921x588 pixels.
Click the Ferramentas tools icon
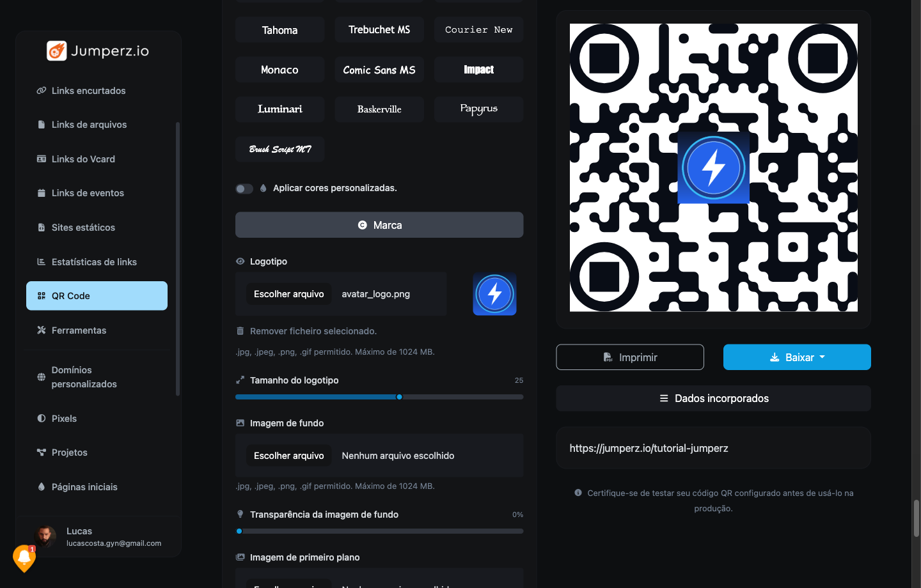pyautogui.click(x=42, y=330)
